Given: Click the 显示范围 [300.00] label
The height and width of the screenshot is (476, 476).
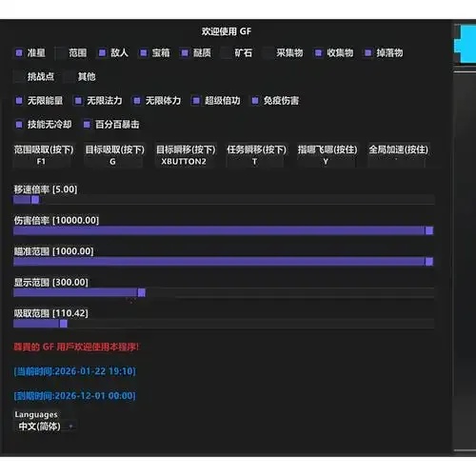Looking at the screenshot, I should (50, 282).
